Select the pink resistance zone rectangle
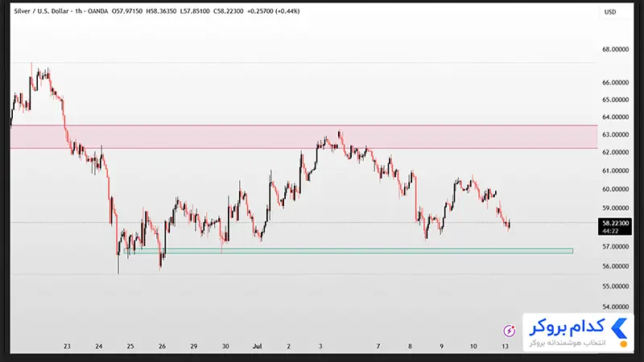 (304, 137)
